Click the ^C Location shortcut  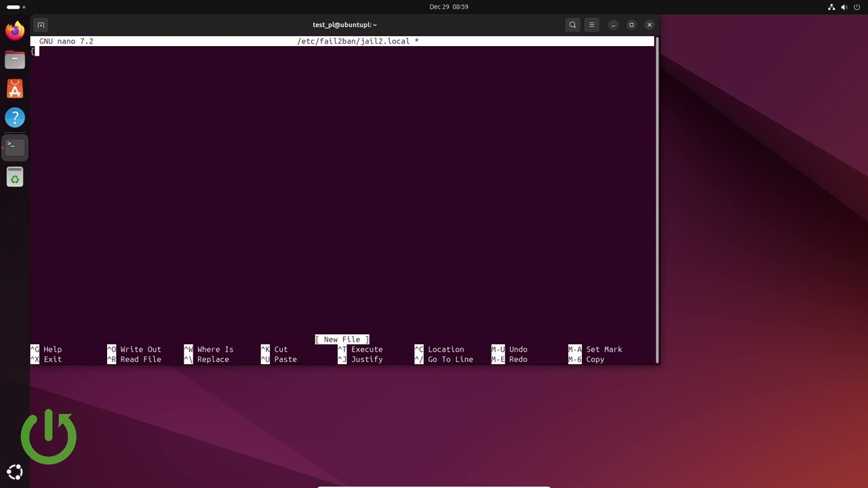tap(439, 350)
